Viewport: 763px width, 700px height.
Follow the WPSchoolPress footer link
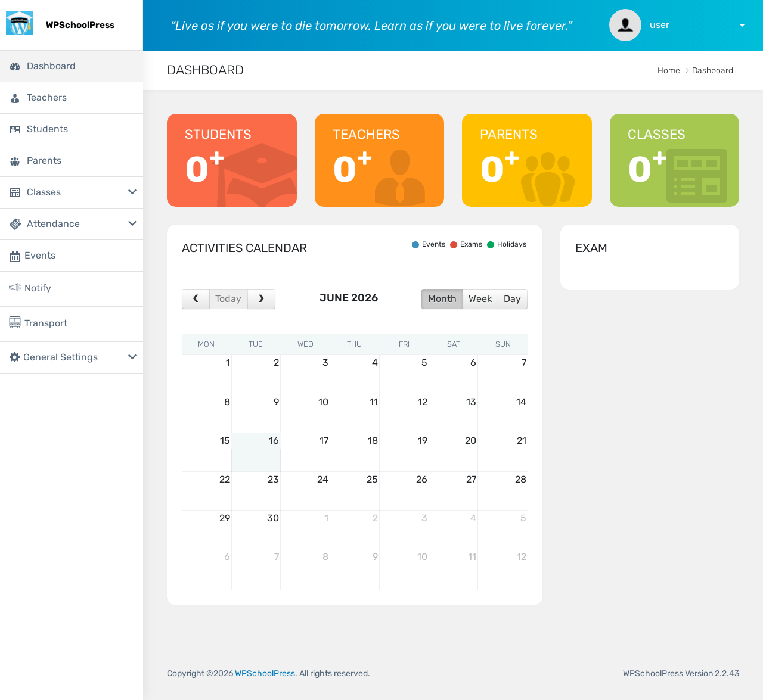(265, 673)
